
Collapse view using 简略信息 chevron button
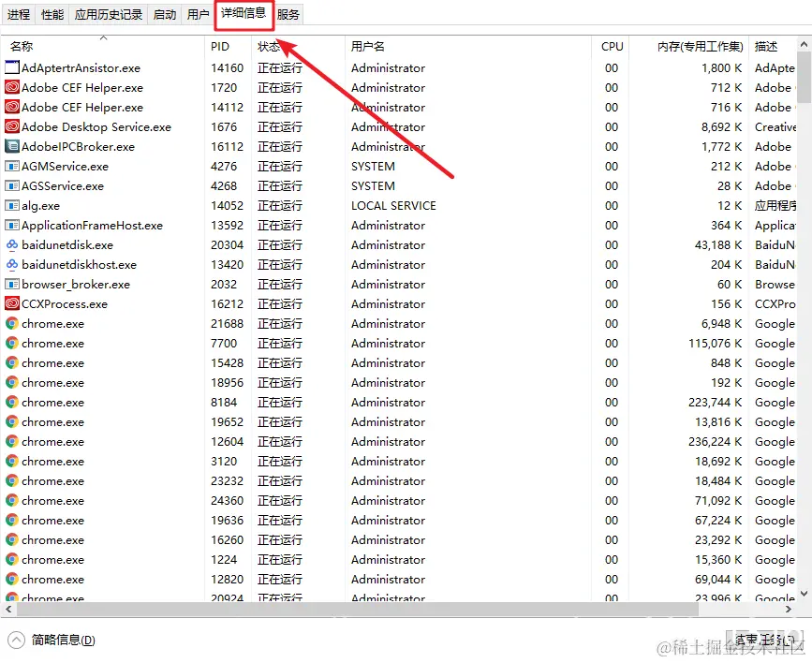pos(16,641)
